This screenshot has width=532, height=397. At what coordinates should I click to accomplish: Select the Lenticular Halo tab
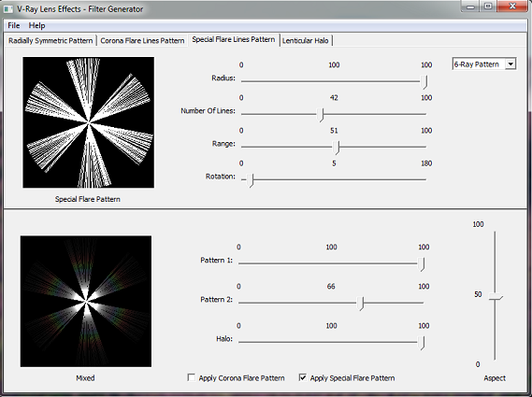[x=306, y=41]
